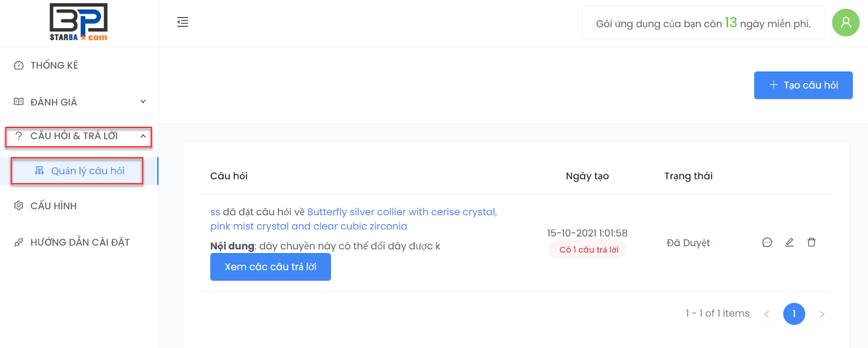Open the Butterfly silver collier product link
Screen dimensions: 868x348
401,212
